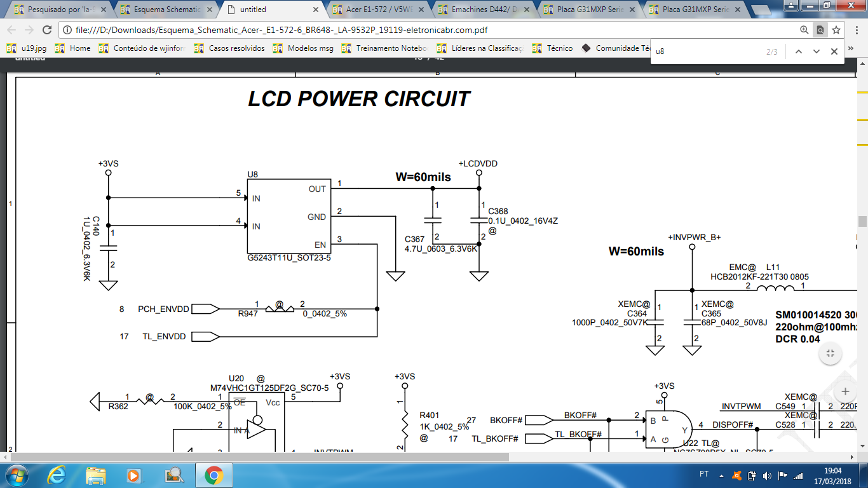This screenshot has height=488, width=868.
Task: Zoom in with PDF viewer plus button
Action: (x=845, y=391)
